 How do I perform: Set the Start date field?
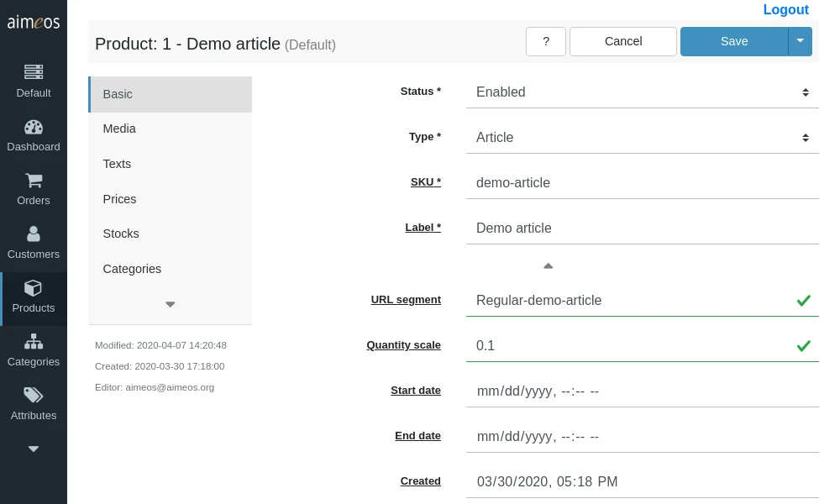(x=643, y=391)
